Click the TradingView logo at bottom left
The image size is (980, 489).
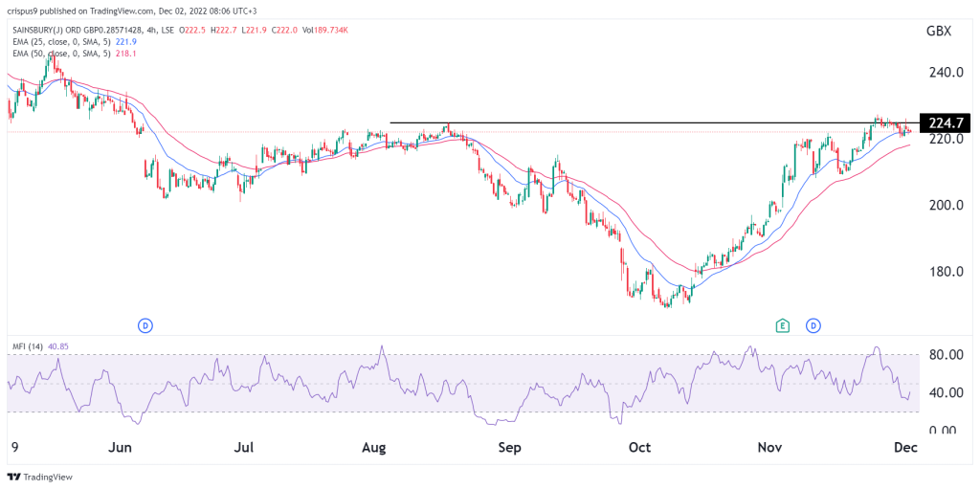coord(40,477)
